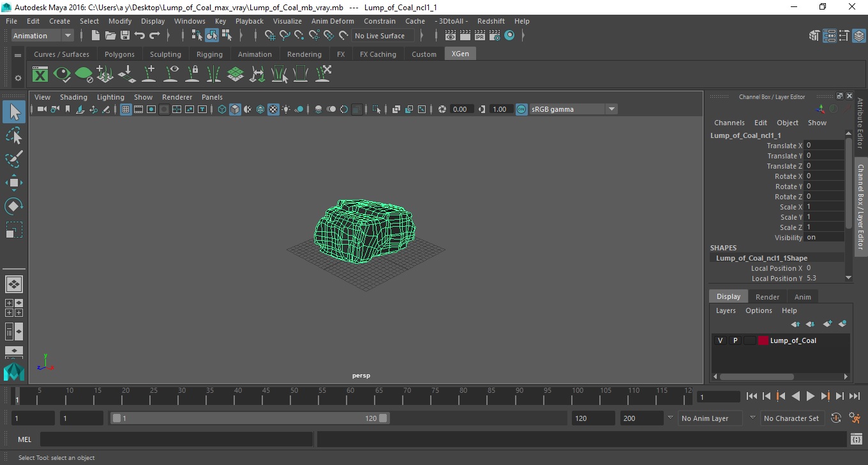Activate the Lasso select tool

coord(14,135)
